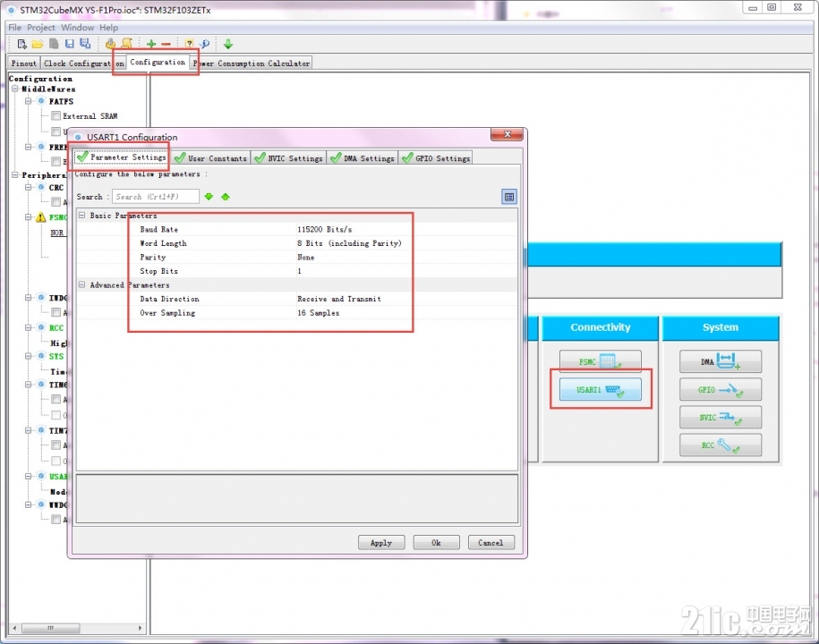
Task: Toggle the checkbox under IWDG node
Action: tap(55, 312)
